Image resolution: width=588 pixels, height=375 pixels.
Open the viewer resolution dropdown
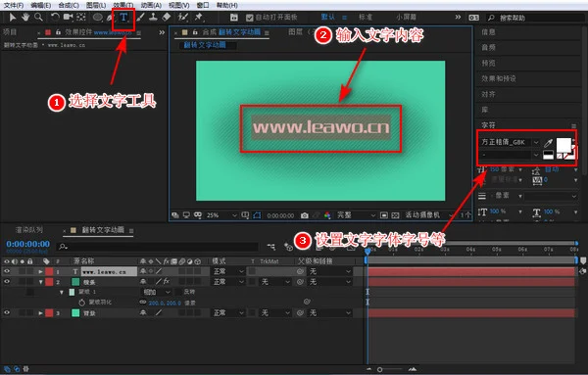(356, 215)
